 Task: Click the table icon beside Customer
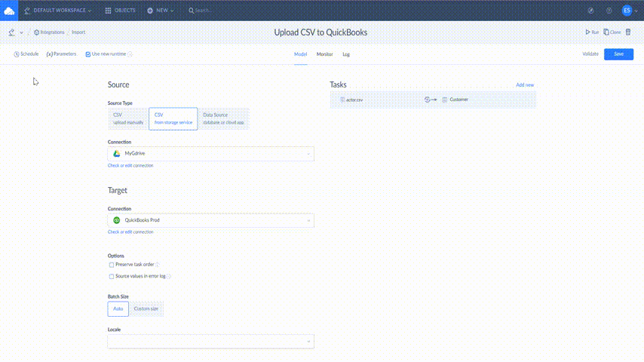[444, 100]
